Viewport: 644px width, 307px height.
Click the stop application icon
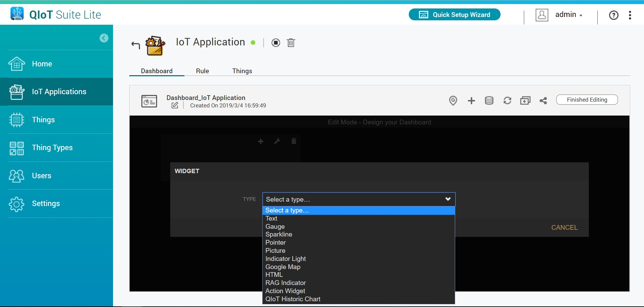point(276,43)
